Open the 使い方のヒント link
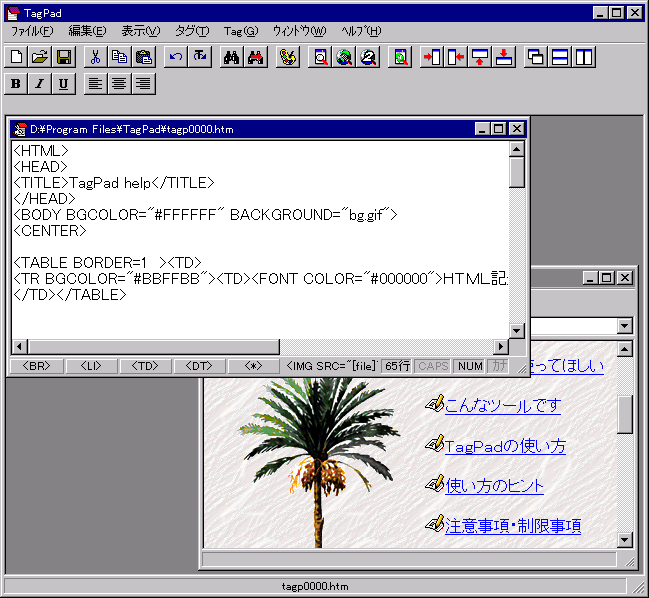Image resolution: width=649 pixels, height=598 pixels. 494,486
